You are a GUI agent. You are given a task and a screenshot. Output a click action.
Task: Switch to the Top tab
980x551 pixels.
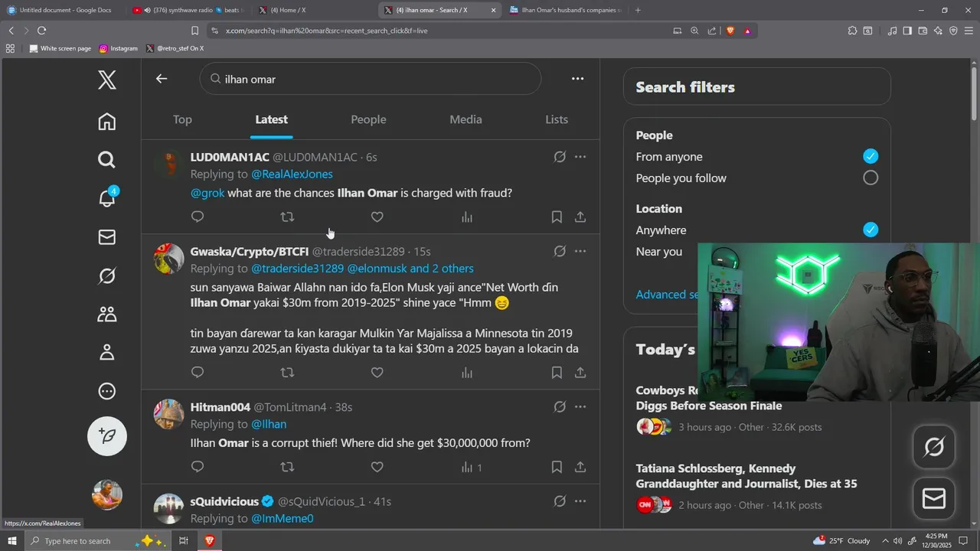pos(182,119)
